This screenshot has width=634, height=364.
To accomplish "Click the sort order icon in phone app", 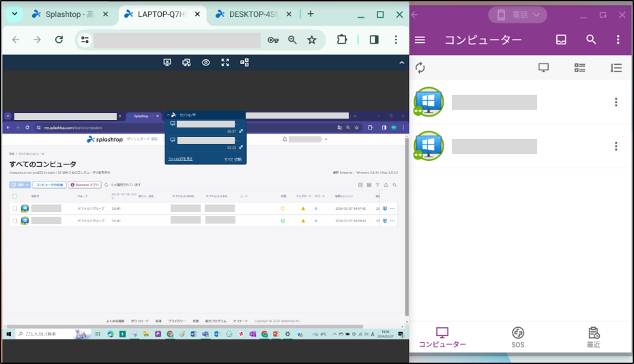I will click(616, 68).
